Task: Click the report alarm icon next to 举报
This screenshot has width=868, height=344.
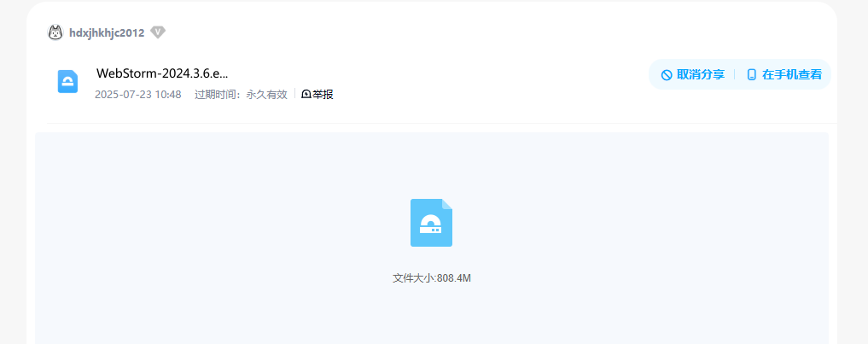Action: [306, 95]
